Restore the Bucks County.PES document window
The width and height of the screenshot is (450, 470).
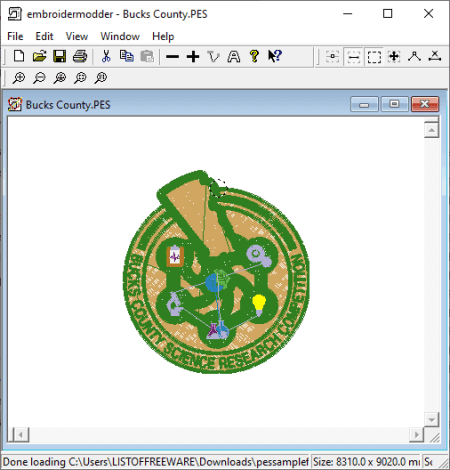tap(394, 104)
